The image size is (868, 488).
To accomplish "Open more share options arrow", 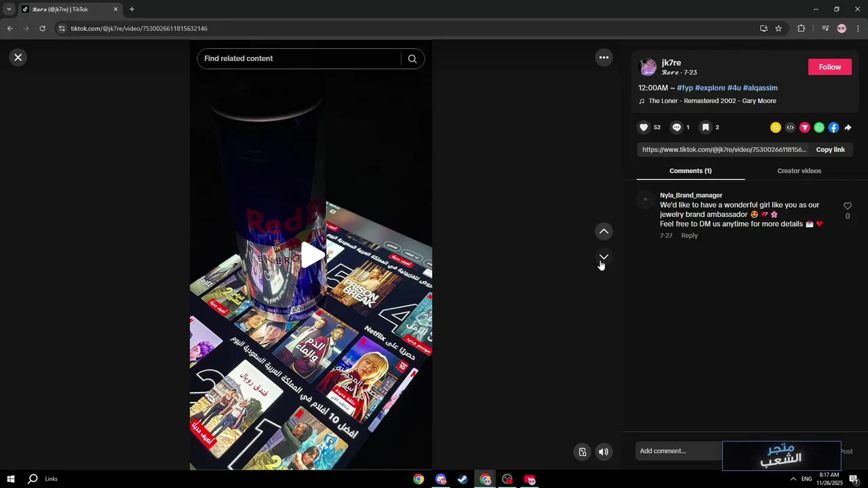I will point(848,127).
